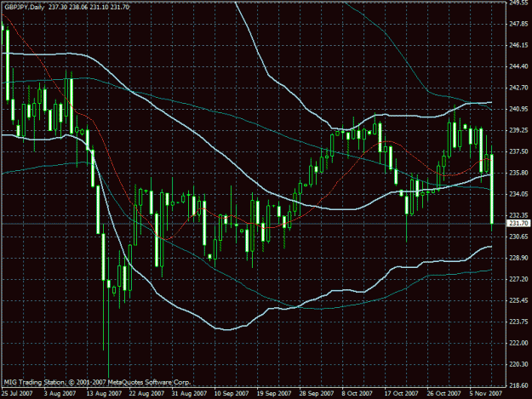Click the 222.00 price axis label
This screenshot has height=399, width=532.
519,343
